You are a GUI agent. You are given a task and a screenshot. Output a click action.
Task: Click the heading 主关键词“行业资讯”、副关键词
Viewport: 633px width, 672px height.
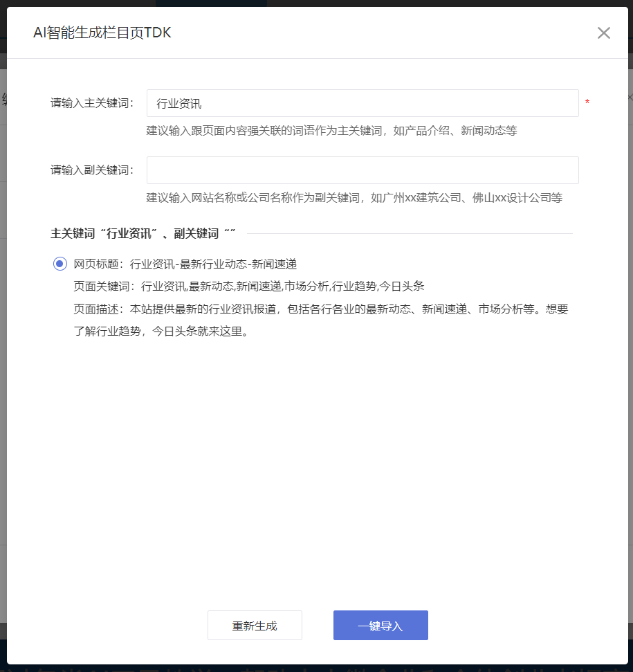click(x=143, y=234)
